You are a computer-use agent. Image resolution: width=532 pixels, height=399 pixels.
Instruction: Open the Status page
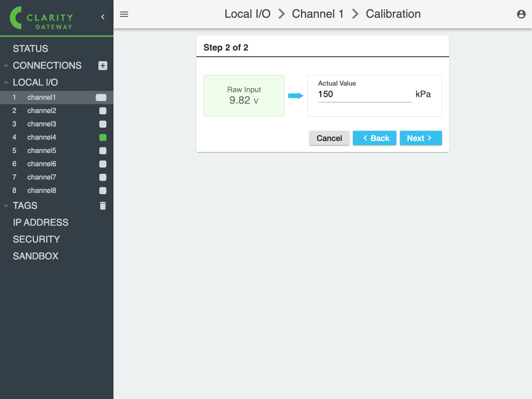tap(31, 49)
